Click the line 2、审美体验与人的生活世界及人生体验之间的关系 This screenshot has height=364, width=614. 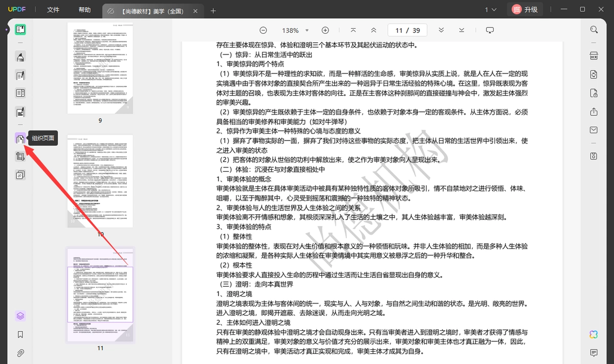pos(289,208)
